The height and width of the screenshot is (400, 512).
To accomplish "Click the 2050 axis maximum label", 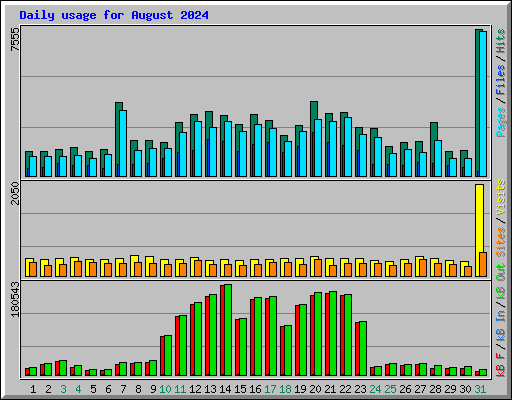I will pos(15,193).
